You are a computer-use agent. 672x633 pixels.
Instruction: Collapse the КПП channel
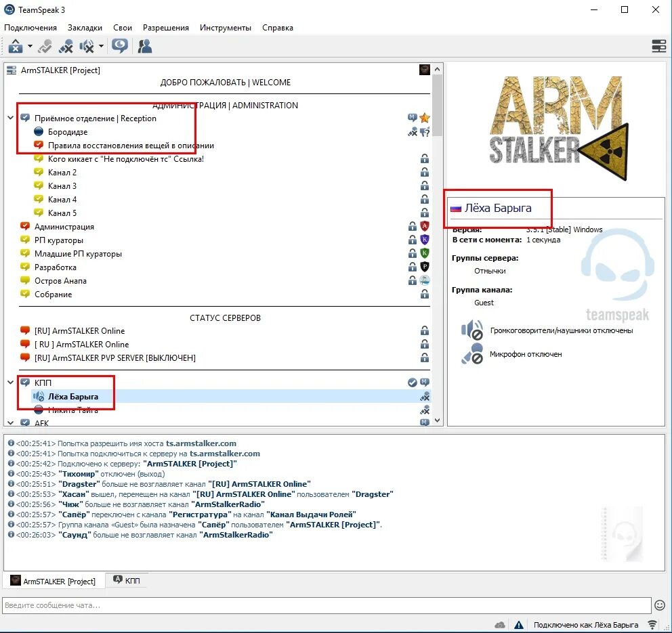pos(10,383)
